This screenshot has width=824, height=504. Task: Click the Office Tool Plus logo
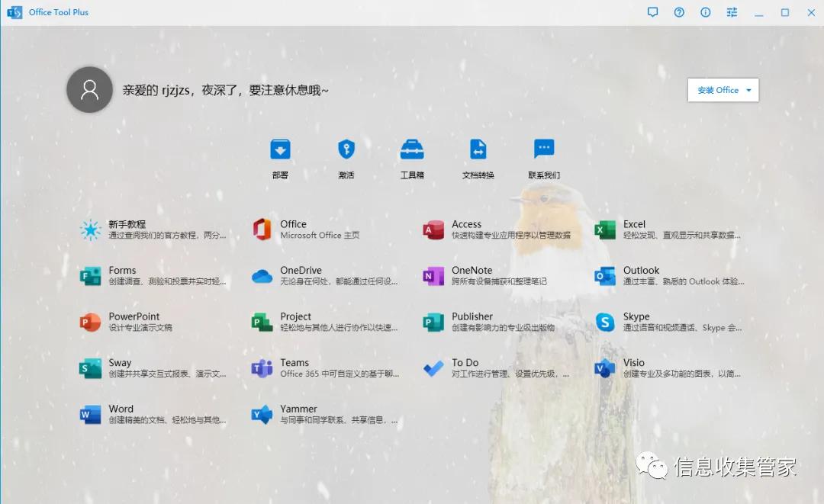[x=14, y=12]
